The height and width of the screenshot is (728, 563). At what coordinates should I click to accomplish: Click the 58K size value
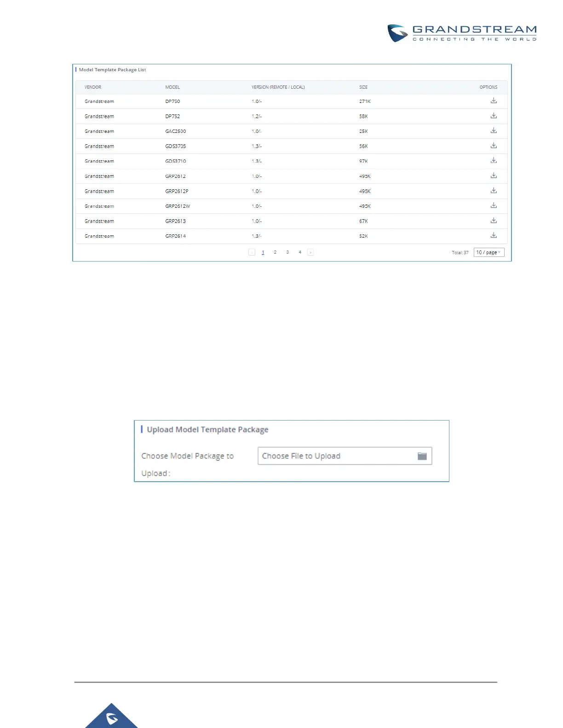(363, 117)
